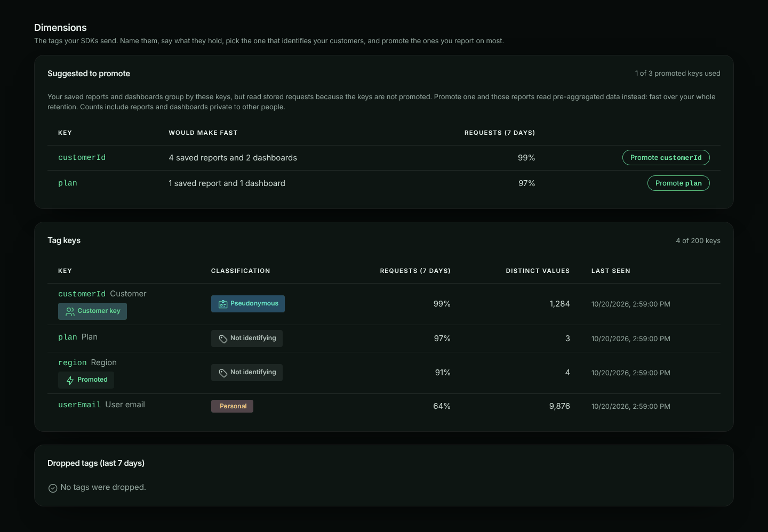Click the 91% requests value for region

coord(443,373)
